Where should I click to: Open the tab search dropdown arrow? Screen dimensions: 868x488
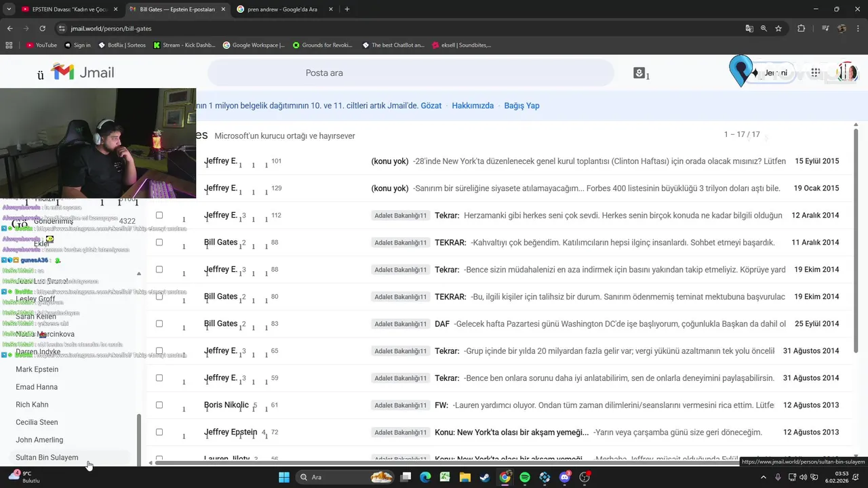9,9
